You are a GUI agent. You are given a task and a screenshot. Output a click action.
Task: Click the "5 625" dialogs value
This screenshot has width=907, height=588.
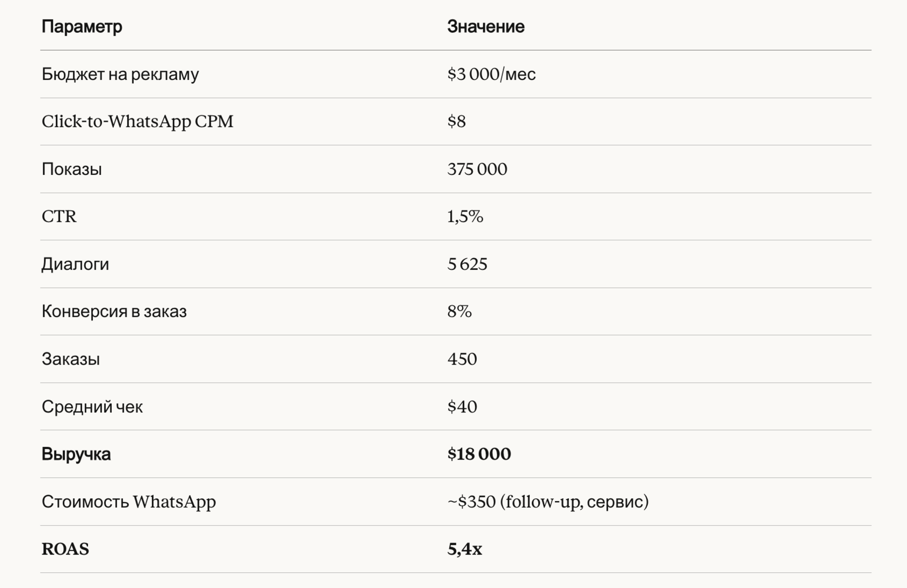467,264
